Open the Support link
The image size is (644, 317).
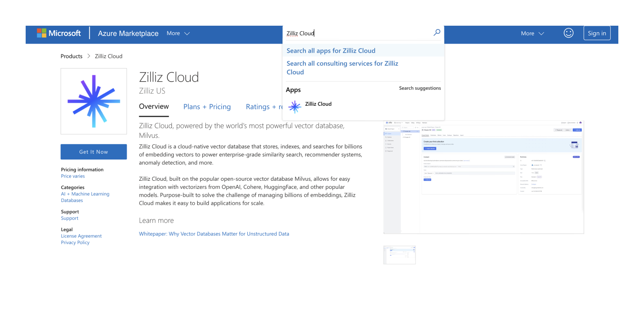point(70,218)
